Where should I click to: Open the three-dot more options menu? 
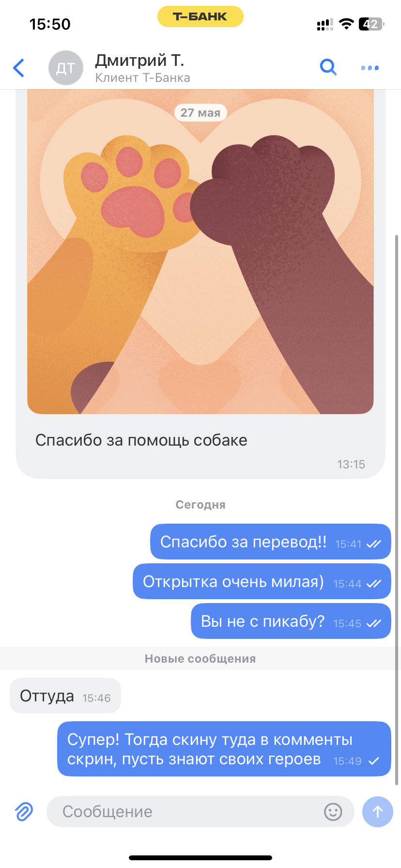(370, 68)
